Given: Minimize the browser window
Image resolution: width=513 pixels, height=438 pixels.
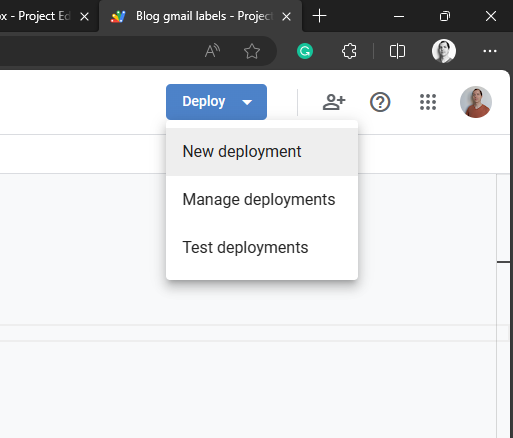Looking at the screenshot, I should (399, 16).
